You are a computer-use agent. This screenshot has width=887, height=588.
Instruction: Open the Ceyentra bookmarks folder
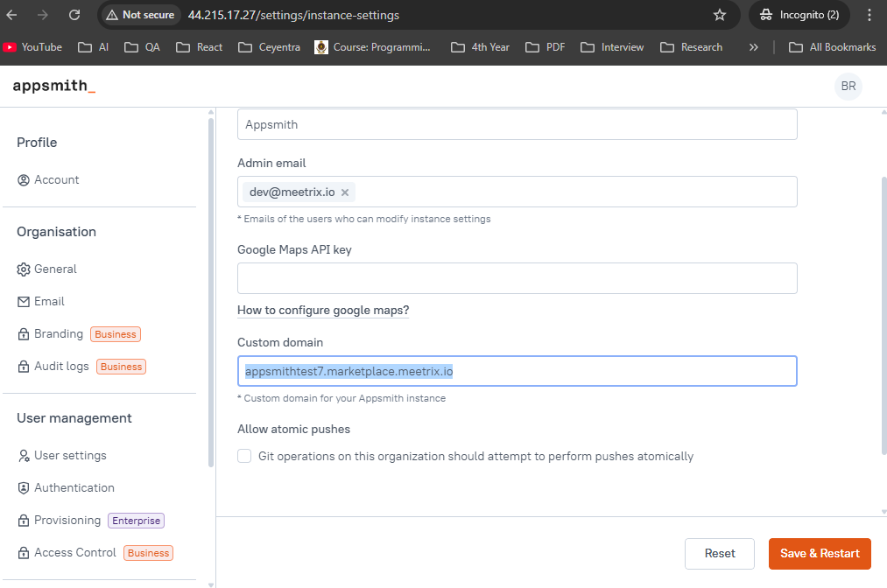click(x=270, y=47)
